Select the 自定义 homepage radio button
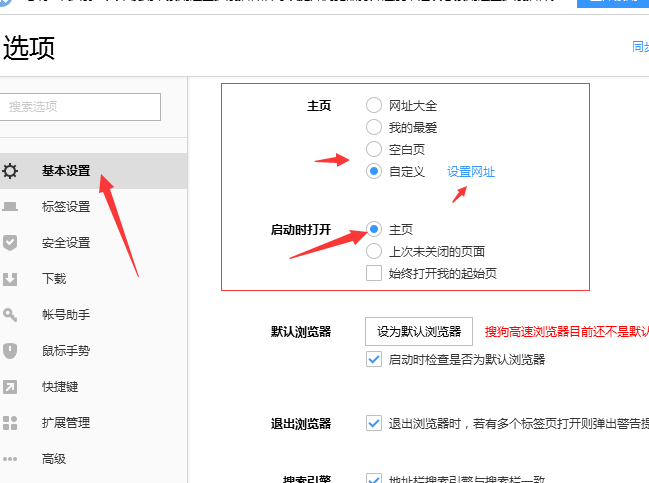Image resolution: width=649 pixels, height=483 pixels. point(374,171)
